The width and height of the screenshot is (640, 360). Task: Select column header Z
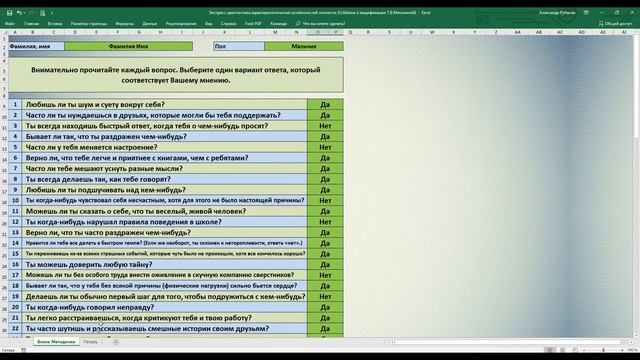coord(496,32)
